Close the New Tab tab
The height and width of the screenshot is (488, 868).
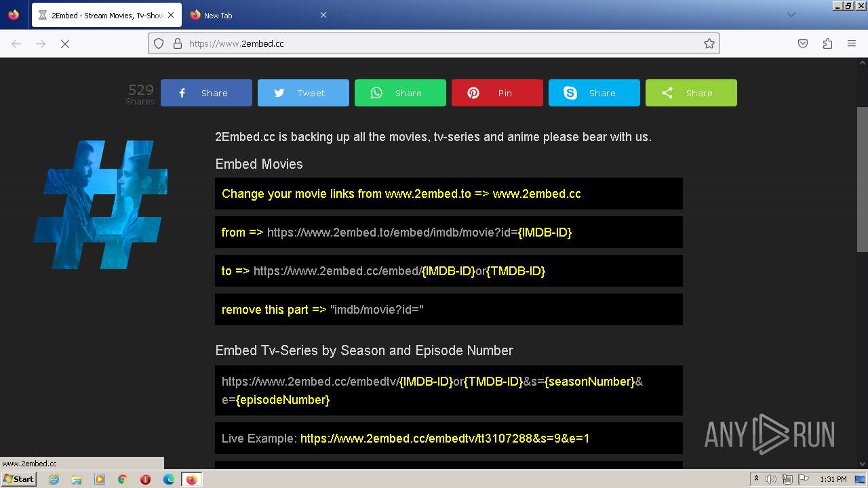click(323, 15)
